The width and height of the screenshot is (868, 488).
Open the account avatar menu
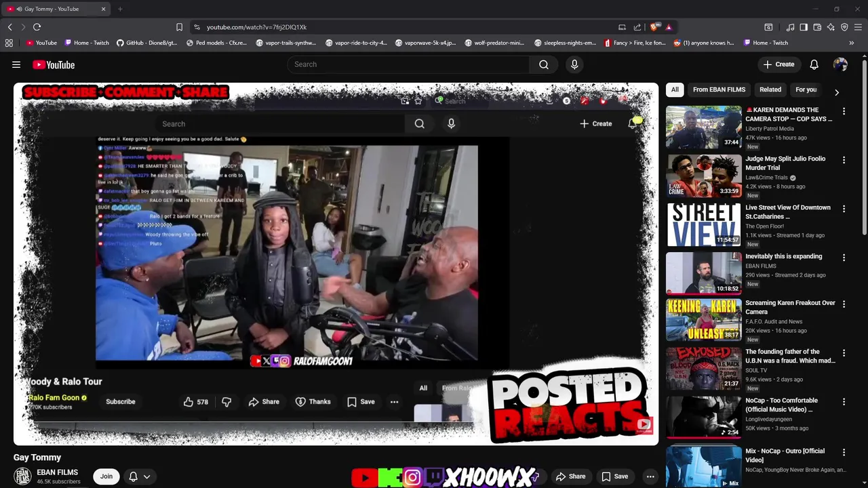[840, 64]
